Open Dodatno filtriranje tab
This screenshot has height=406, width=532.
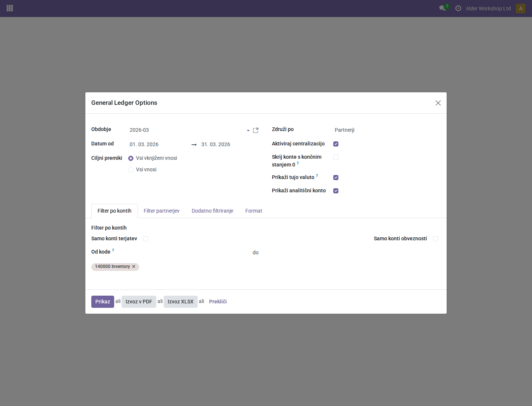212,211
